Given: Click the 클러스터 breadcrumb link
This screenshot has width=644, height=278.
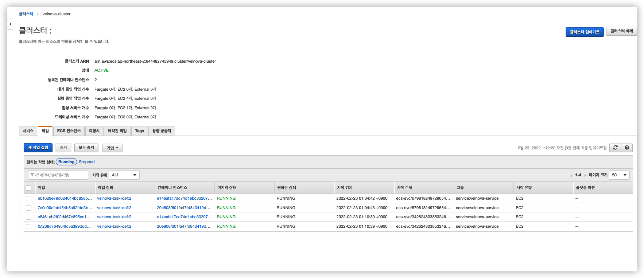Looking at the screenshot, I should click(26, 14).
